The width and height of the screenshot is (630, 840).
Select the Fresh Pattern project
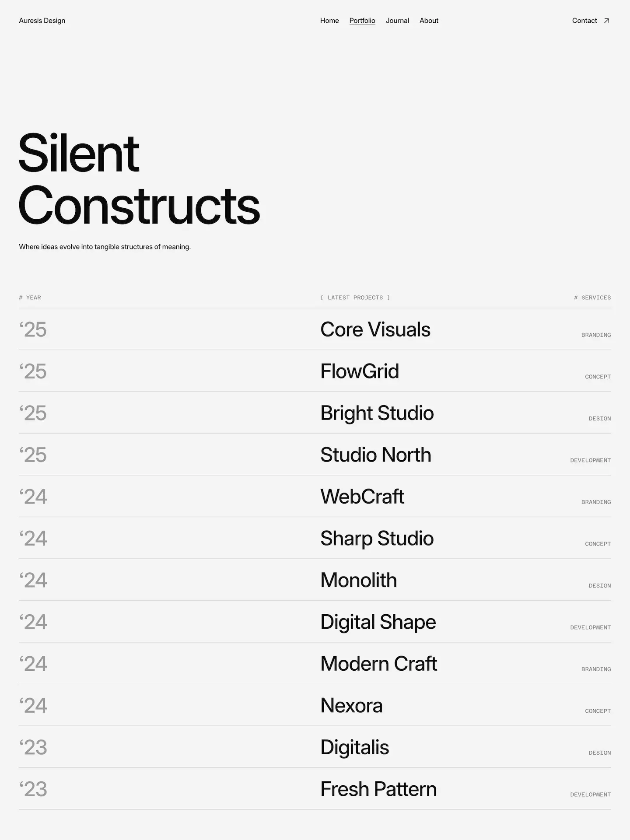(x=378, y=789)
